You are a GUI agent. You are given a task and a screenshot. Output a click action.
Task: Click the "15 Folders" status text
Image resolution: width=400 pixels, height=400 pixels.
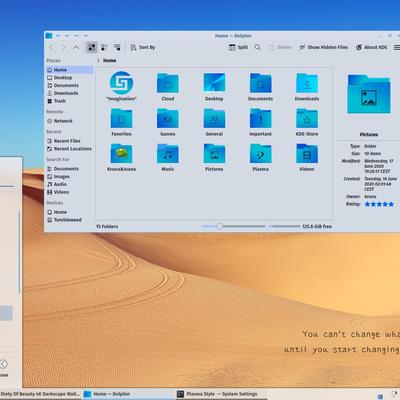(x=107, y=226)
